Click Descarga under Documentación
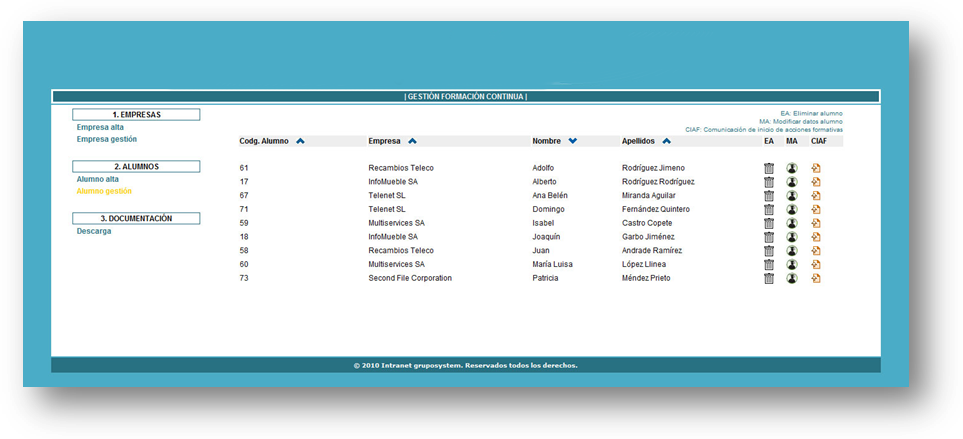 94,231
